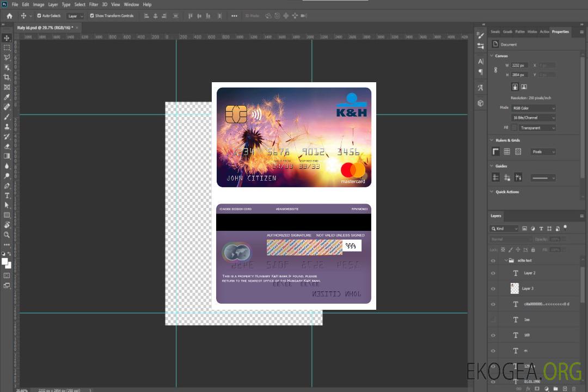
Task: Change screen mode at toolbox bottom
Action: tap(7, 285)
